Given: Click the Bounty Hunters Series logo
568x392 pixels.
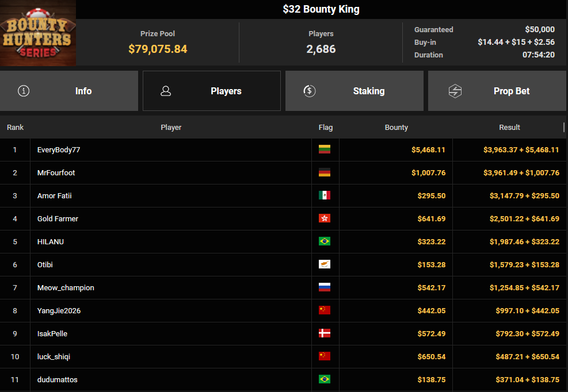Looking at the screenshot, I should pos(38,33).
